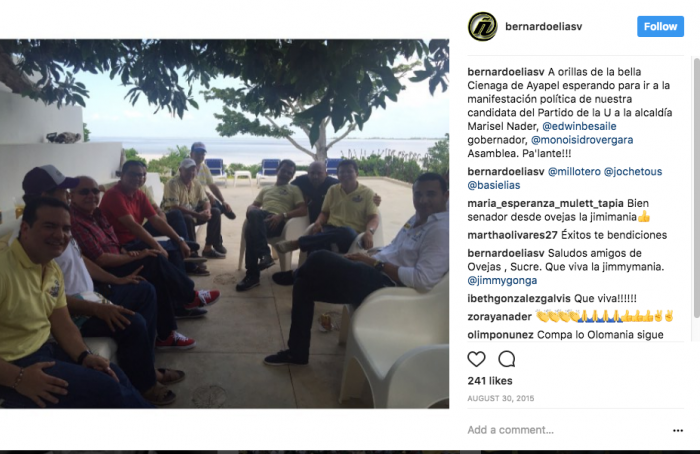The height and width of the screenshot is (454, 700).
Task: Follow bernardoeliasv with the blue button
Action: pos(660,26)
